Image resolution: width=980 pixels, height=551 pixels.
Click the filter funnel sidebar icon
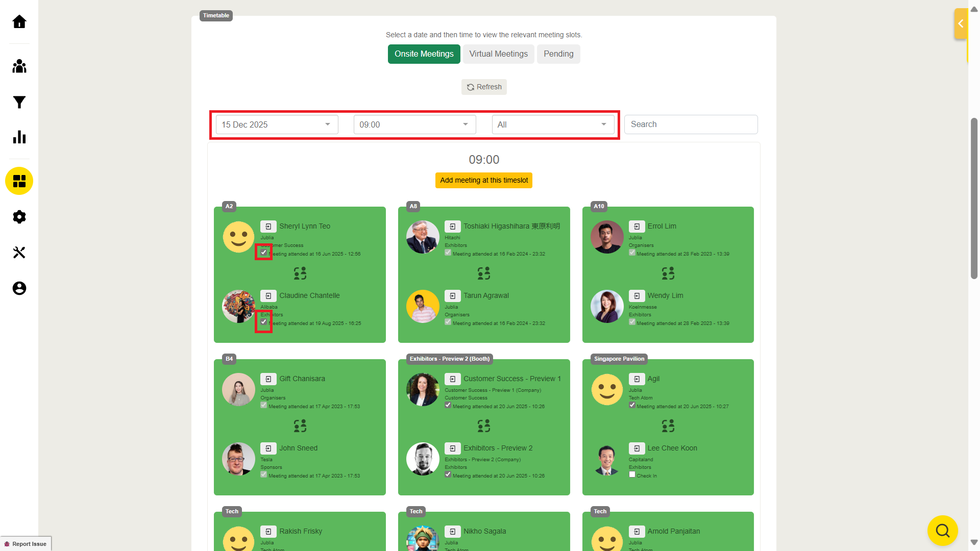(19, 102)
